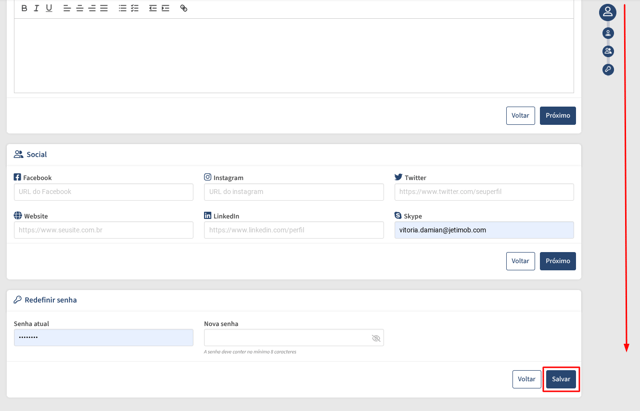Focus the Twitter profile URL field
This screenshot has height=411, width=640.
[484, 192]
